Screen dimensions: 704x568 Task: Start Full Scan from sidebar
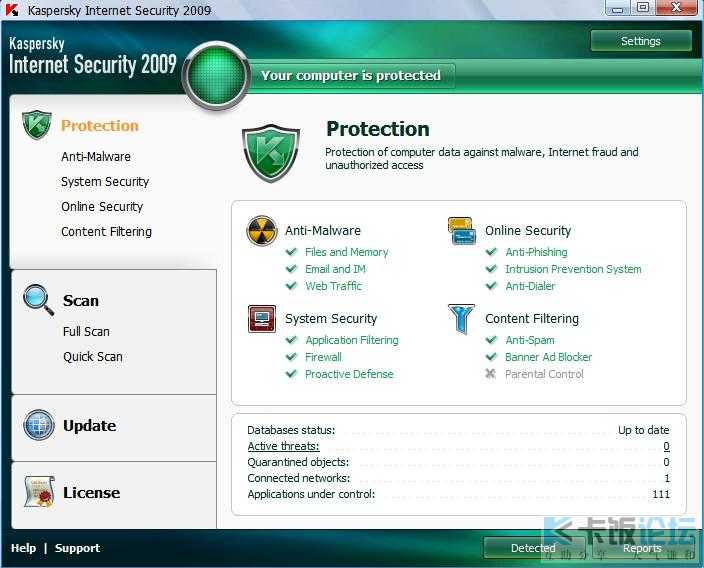coord(86,331)
